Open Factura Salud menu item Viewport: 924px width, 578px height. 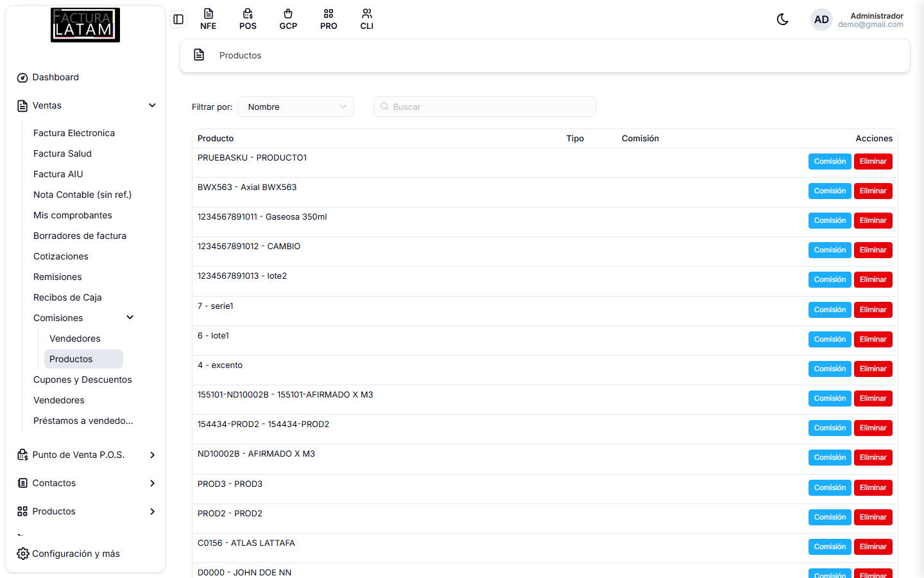coord(62,153)
